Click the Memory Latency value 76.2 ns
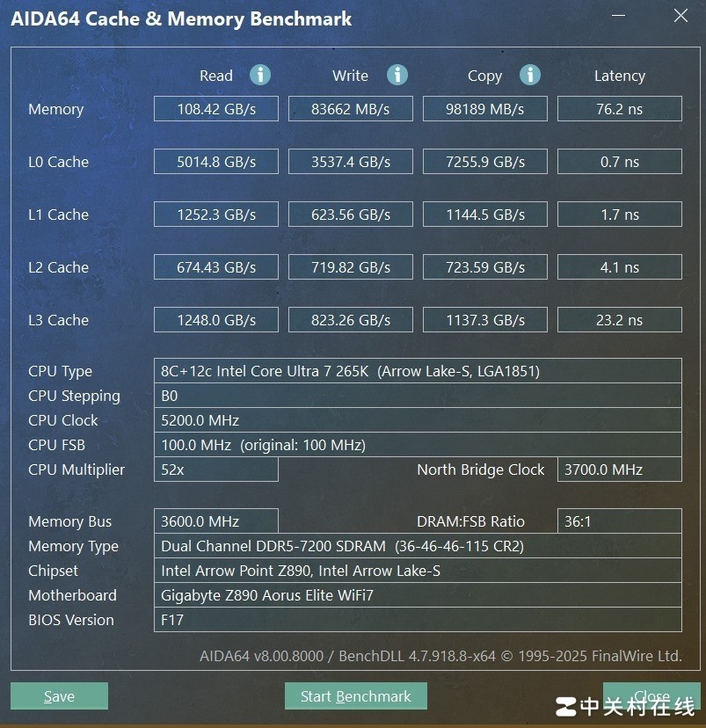Screen dimensions: 706x728 (x=619, y=108)
